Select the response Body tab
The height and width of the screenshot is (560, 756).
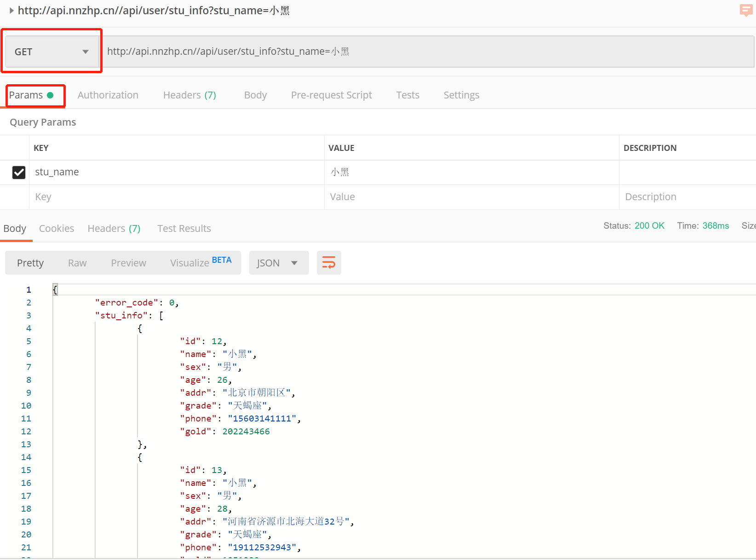pyautogui.click(x=15, y=229)
